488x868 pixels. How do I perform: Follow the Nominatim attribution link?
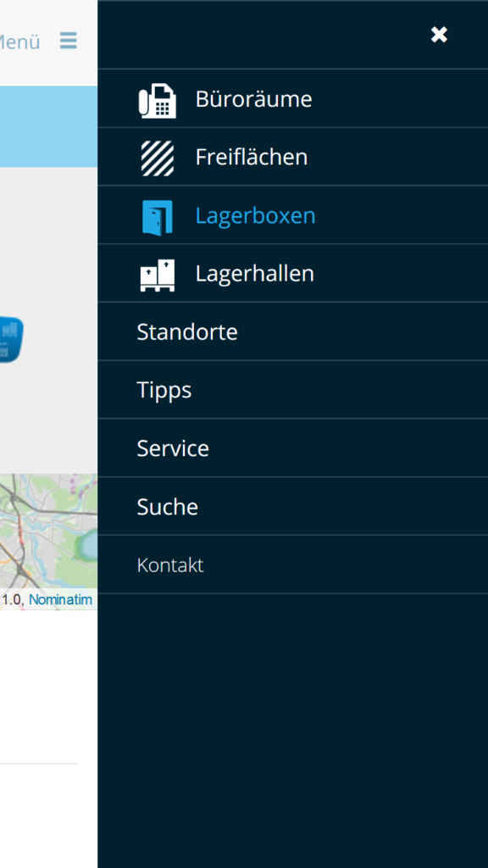[x=60, y=599]
